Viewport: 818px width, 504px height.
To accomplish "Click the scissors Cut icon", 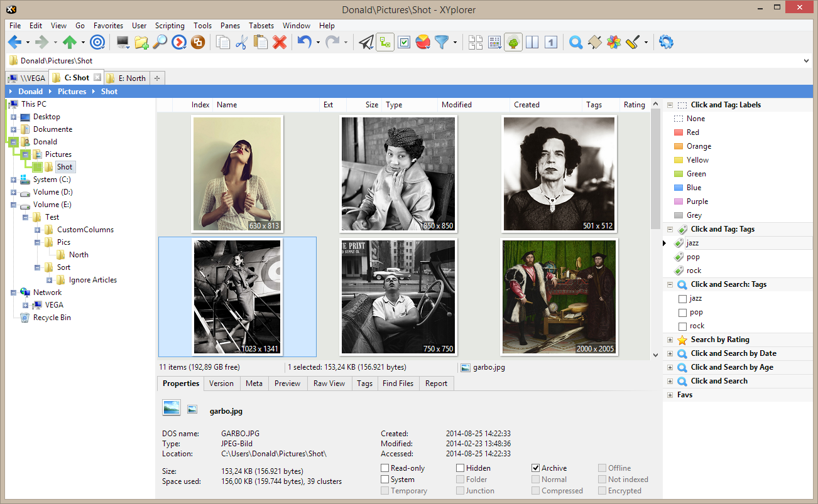I will (241, 43).
